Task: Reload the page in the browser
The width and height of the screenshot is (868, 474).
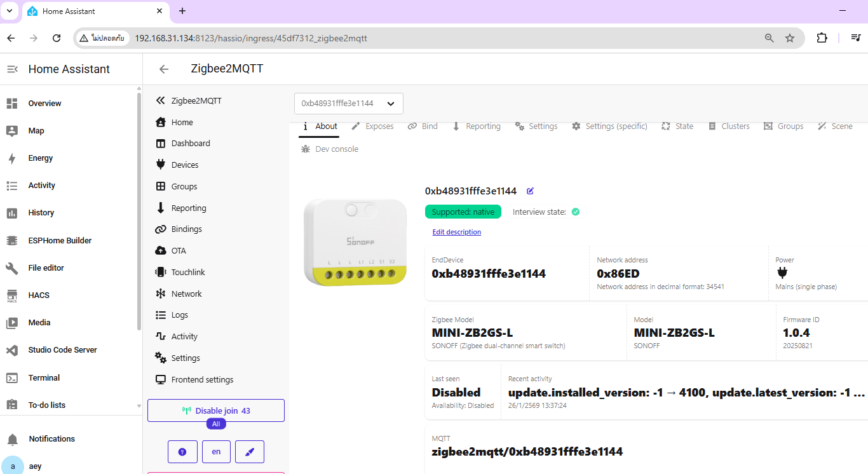Action: 57,38
